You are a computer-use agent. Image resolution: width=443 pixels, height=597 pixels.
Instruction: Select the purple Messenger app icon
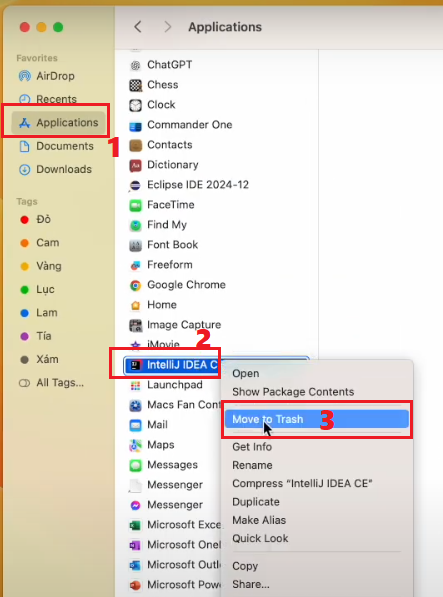[135, 505]
